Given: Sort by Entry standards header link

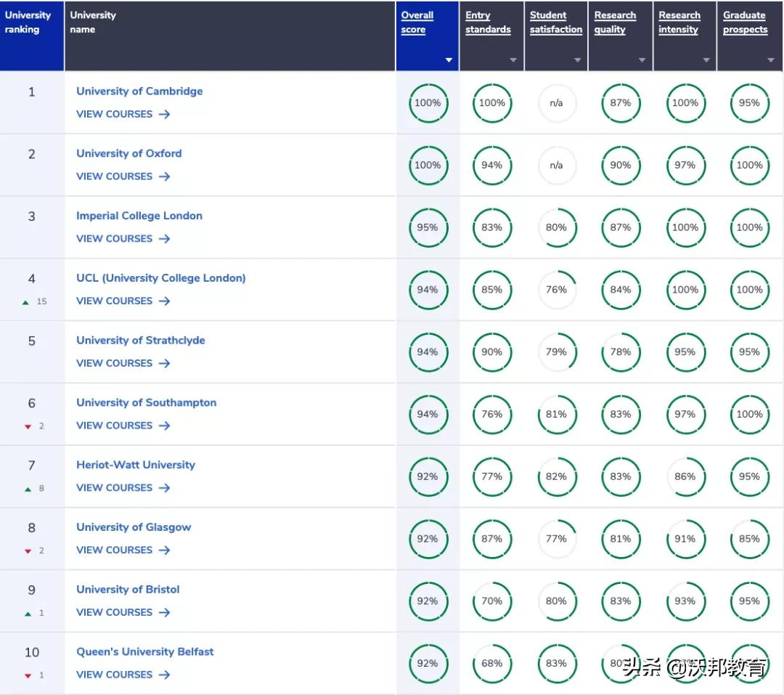Looking at the screenshot, I should coord(488,23).
